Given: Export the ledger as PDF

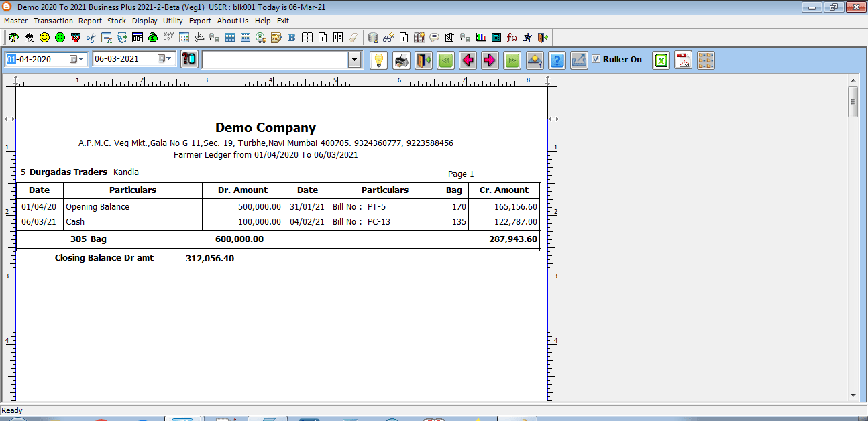Looking at the screenshot, I should [683, 60].
